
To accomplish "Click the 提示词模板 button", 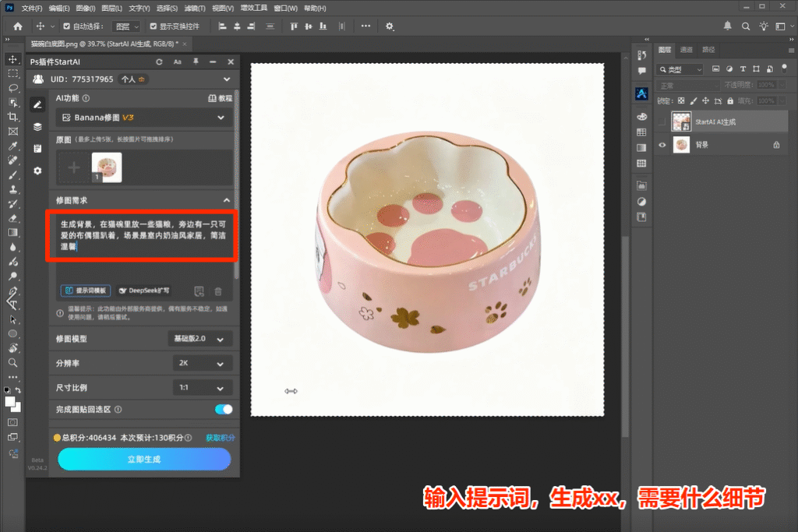I will tap(86, 291).
